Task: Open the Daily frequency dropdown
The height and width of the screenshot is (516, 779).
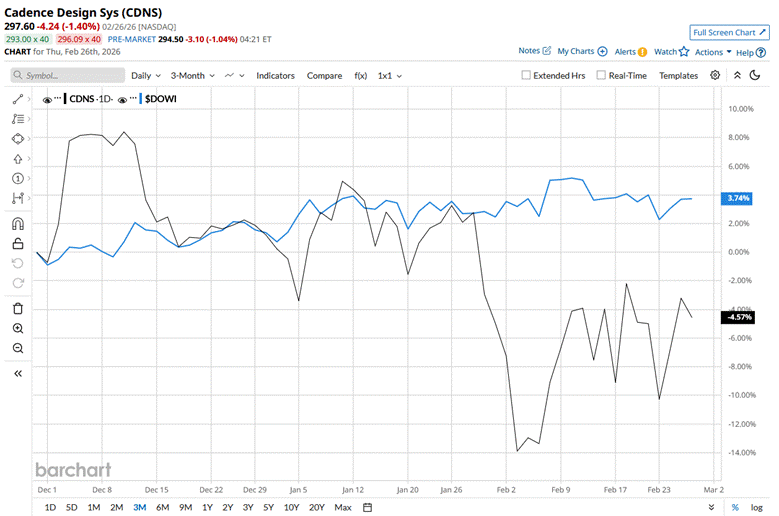Action: (x=146, y=75)
